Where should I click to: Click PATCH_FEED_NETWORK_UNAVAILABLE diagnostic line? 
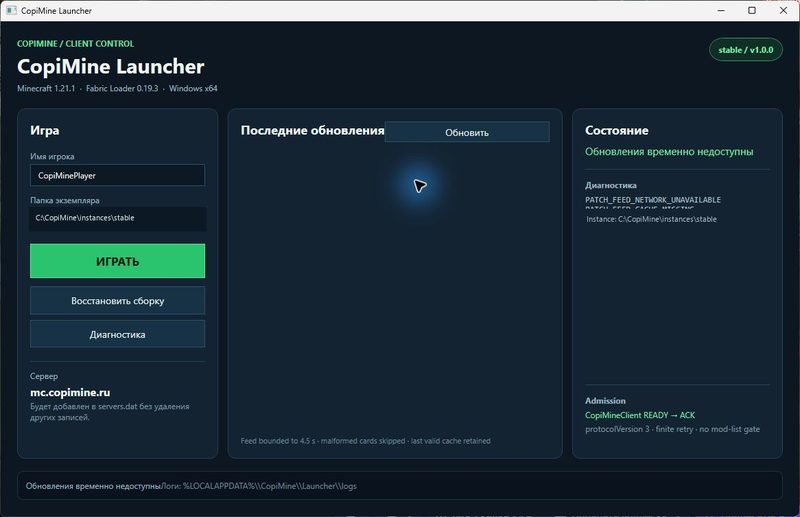point(653,200)
